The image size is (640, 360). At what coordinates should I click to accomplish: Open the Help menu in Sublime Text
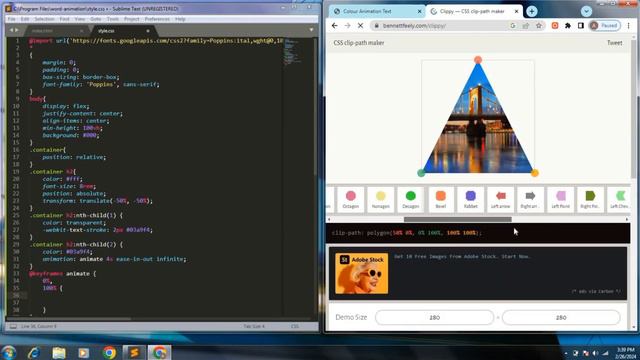(180, 19)
